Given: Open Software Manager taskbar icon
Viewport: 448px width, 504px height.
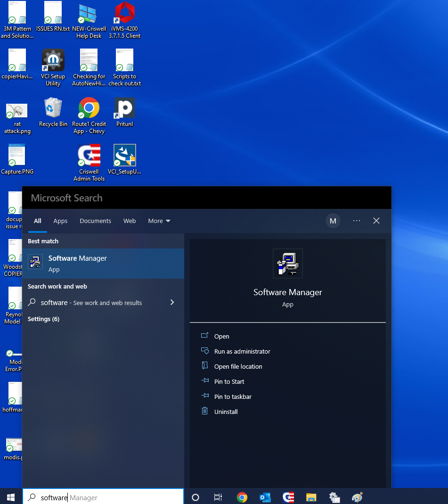Looking at the screenshot, I should pos(334,497).
